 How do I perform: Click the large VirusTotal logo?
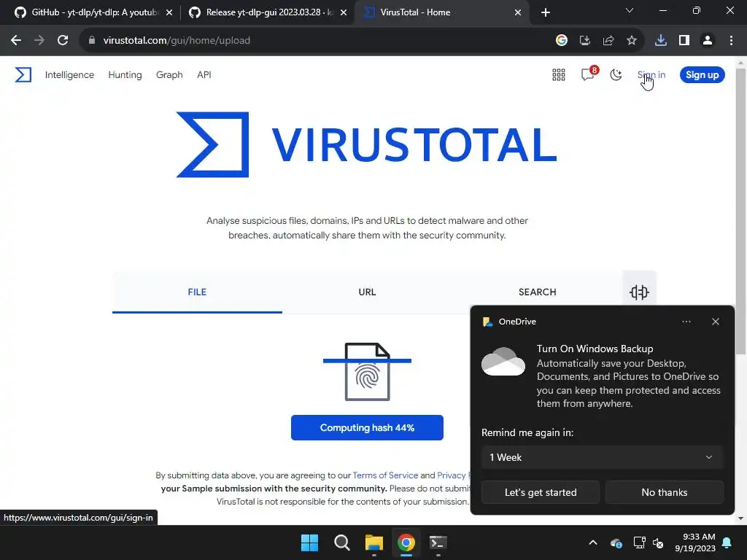click(x=366, y=144)
